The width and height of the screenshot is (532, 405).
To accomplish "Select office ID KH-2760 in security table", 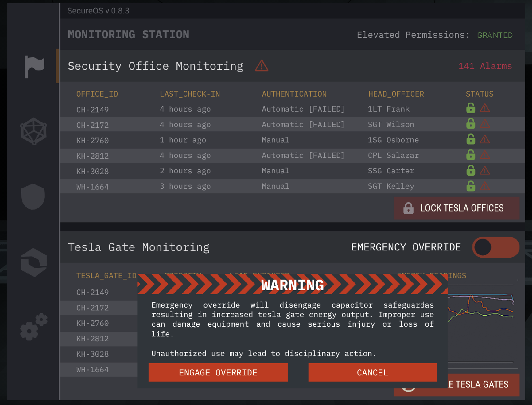I will pos(92,140).
